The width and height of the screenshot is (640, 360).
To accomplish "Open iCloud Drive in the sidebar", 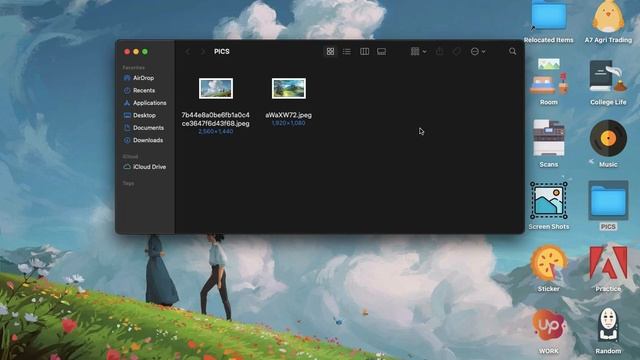I will point(145,167).
